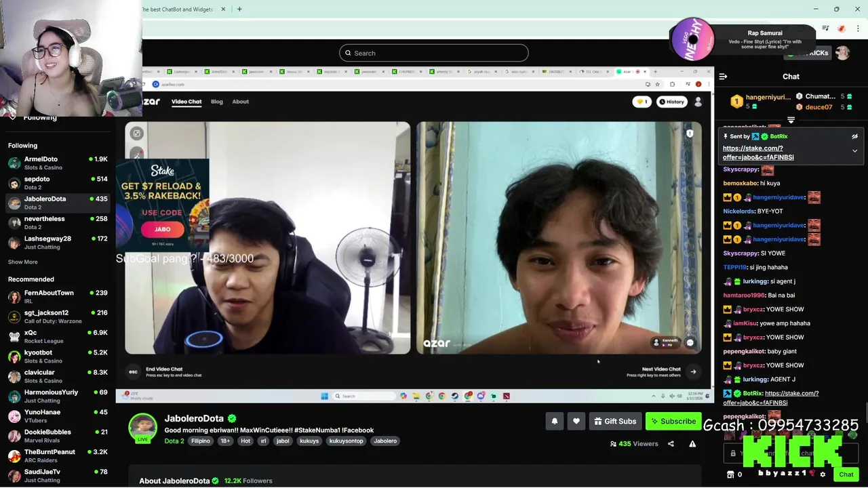Click the Next Video Chat arrow
Image resolution: width=868 pixels, height=488 pixels.
click(693, 371)
